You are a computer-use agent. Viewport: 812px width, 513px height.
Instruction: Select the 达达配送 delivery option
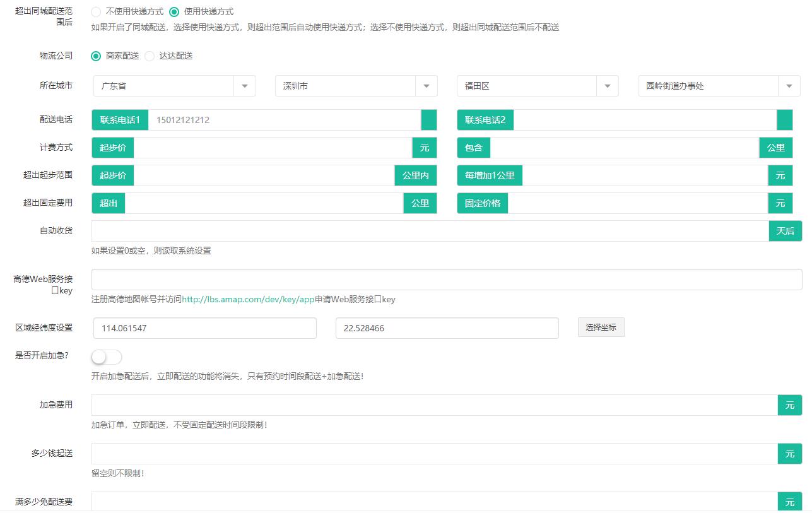[x=149, y=56]
